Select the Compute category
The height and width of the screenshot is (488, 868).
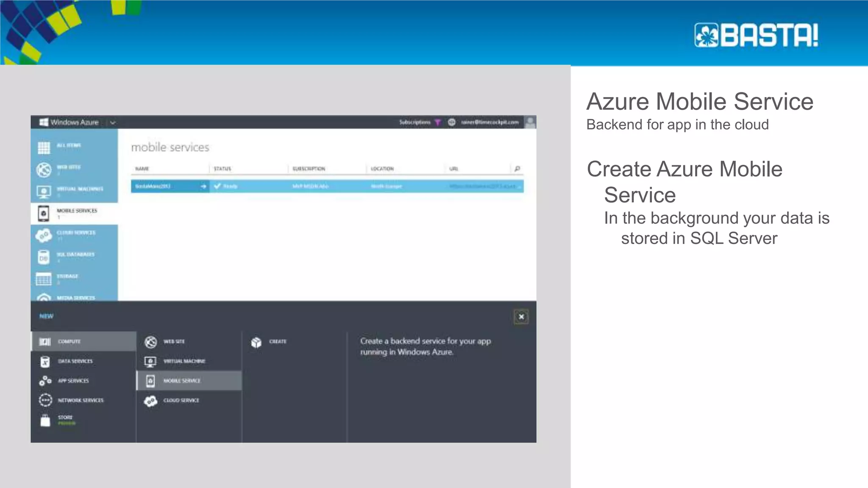[x=83, y=341]
